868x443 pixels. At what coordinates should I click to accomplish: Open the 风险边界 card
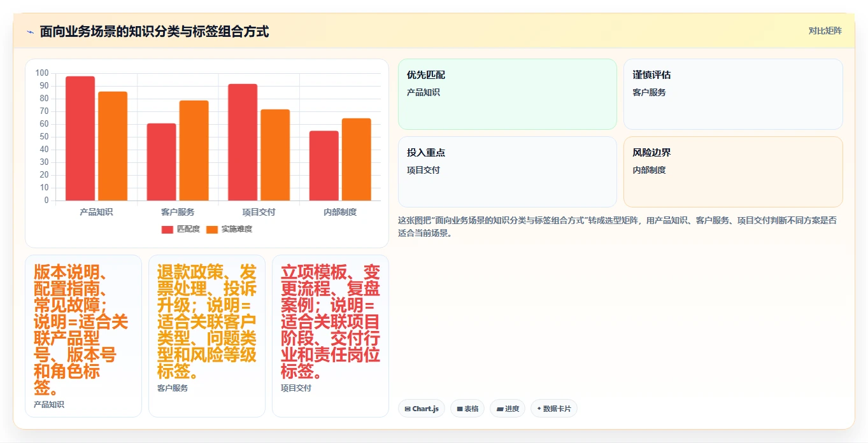[x=733, y=172]
